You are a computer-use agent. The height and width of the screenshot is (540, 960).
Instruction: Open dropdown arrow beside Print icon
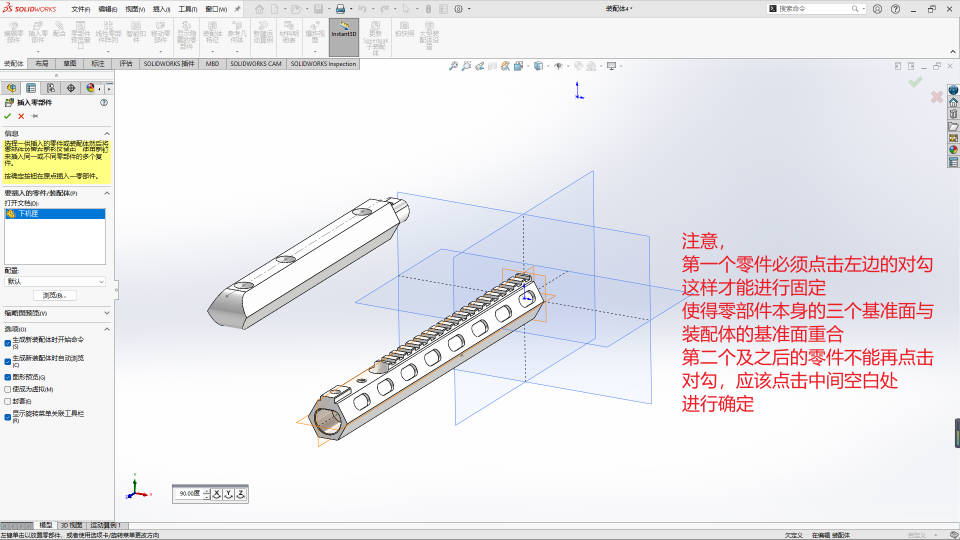(351, 9)
